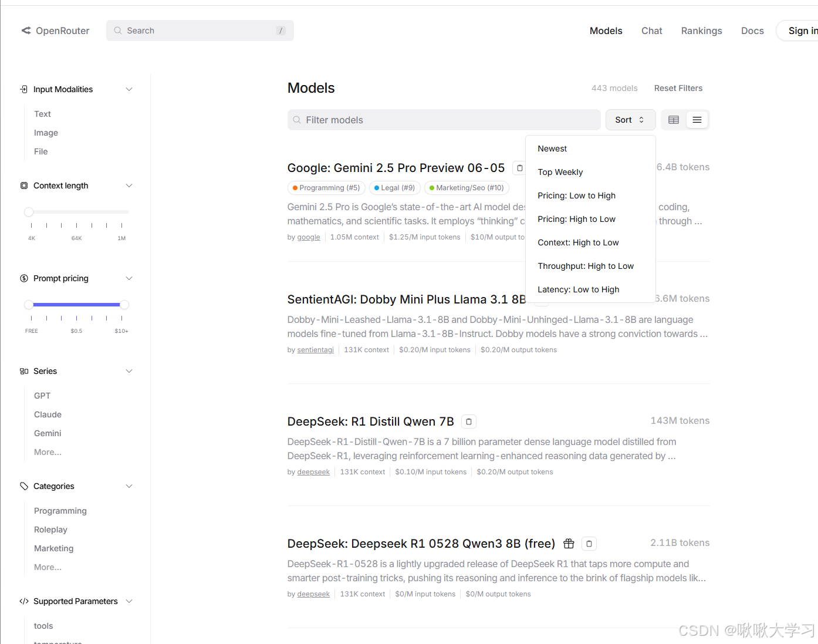Viewport: 818px width, 644px height.
Task: Copy DeepSeek R1 Distill Qwen 7B ID
Action: [x=469, y=422]
